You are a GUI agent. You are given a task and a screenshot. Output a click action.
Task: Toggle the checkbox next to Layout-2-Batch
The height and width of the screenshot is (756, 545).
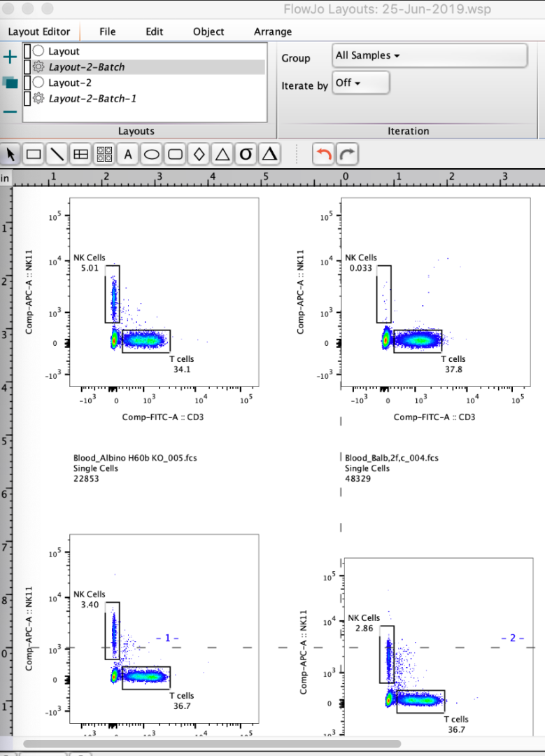[x=27, y=66]
